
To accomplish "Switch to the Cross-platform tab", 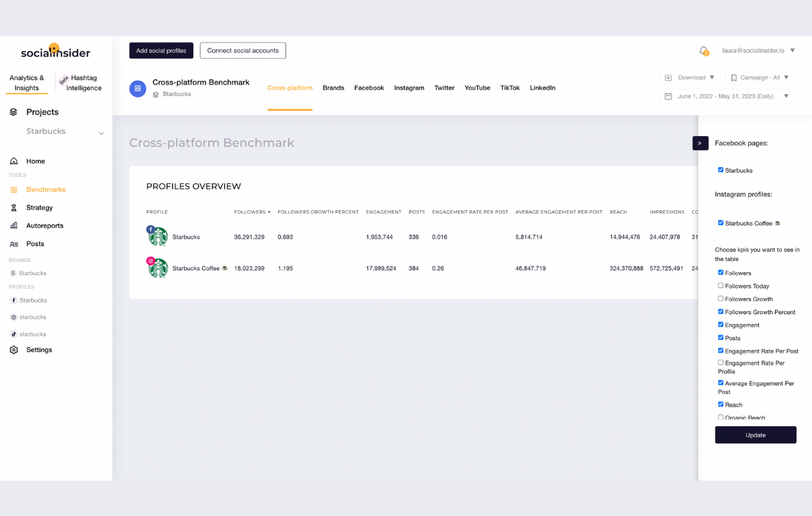I will [x=290, y=88].
